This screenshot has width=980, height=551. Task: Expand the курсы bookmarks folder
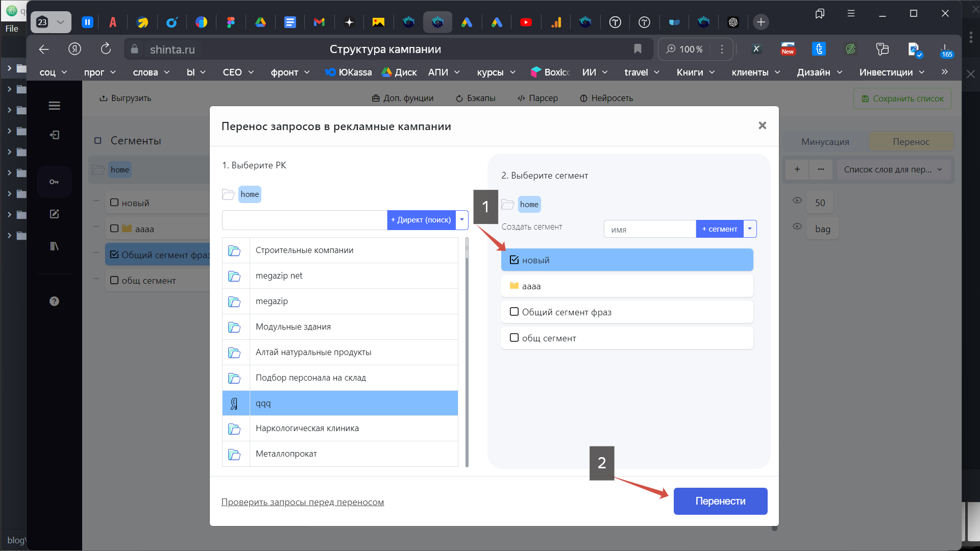497,72
